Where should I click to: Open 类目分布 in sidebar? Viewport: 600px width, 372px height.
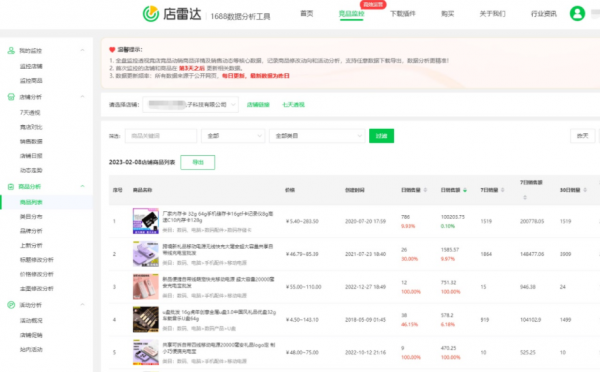pyautogui.click(x=31, y=217)
